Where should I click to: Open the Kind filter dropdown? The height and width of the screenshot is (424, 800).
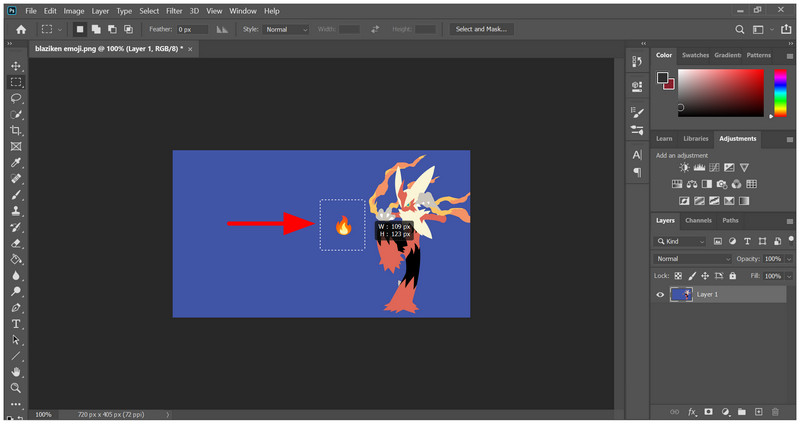[680, 241]
